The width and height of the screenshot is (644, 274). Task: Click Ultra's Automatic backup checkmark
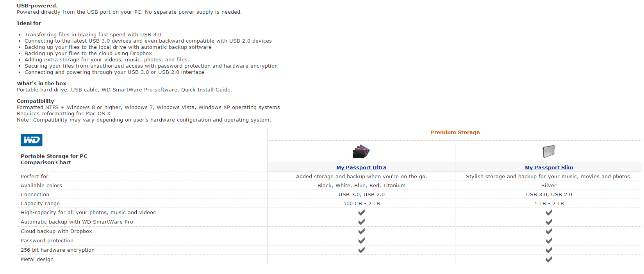coord(362,222)
